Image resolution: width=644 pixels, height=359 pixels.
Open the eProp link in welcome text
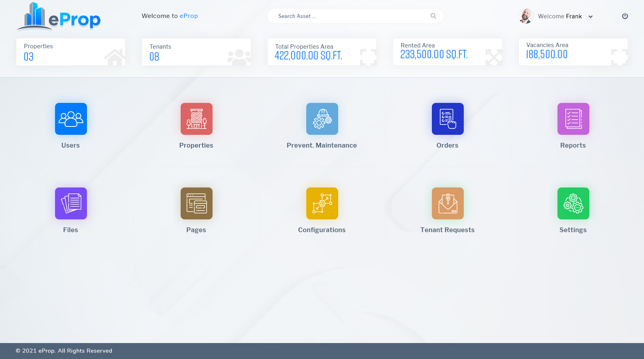[x=189, y=16]
